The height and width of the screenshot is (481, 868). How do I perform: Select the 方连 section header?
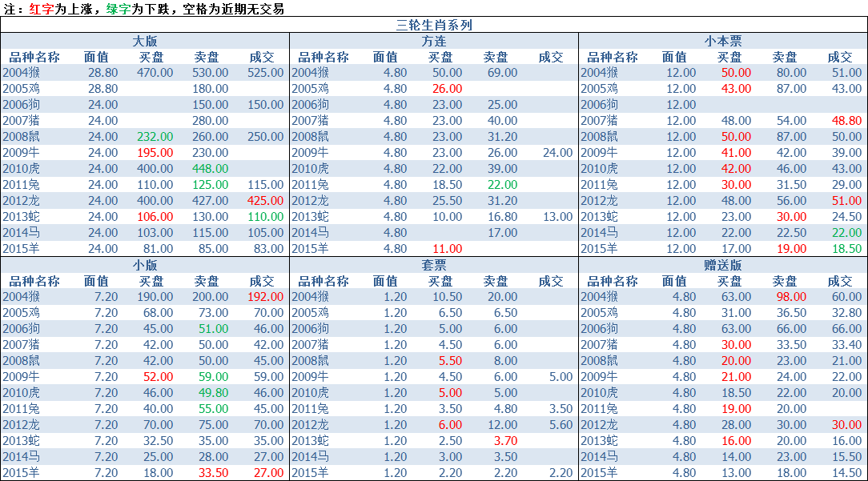coord(434,41)
